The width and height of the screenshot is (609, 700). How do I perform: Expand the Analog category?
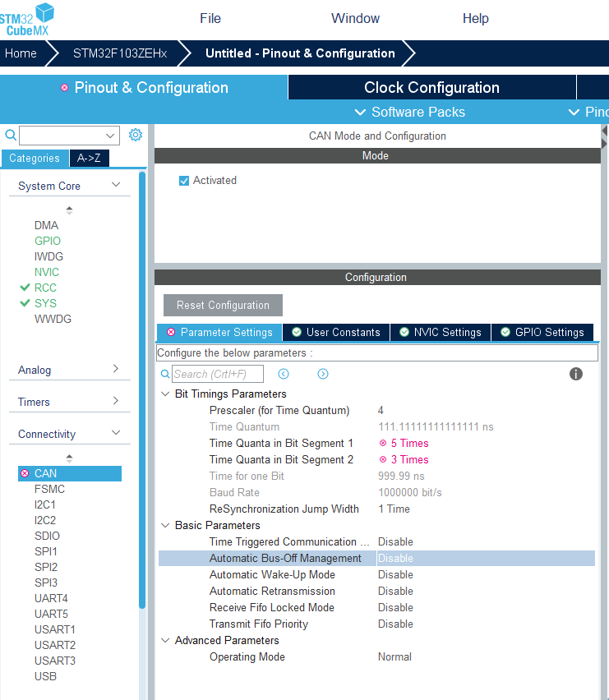(116, 369)
